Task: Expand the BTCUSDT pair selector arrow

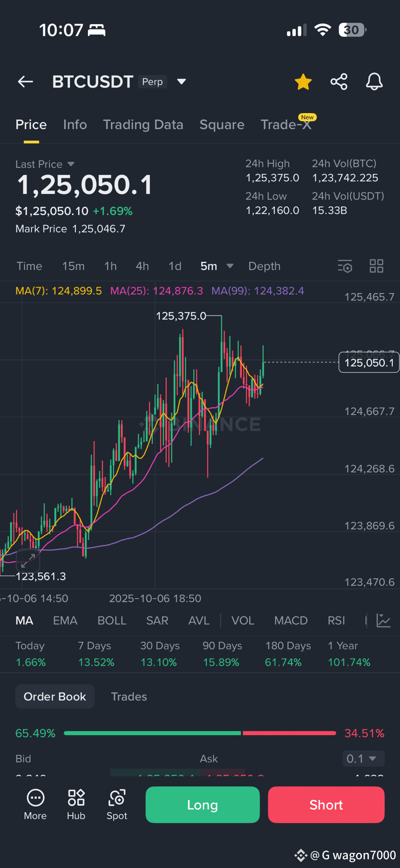Action: [182, 82]
